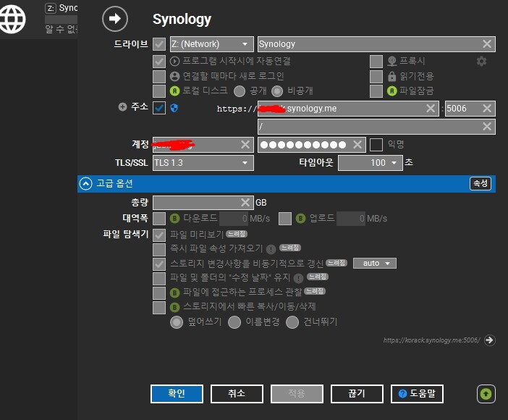Select the 공개 radio button
This screenshot has height=420, width=508.
pyautogui.click(x=240, y=91)
